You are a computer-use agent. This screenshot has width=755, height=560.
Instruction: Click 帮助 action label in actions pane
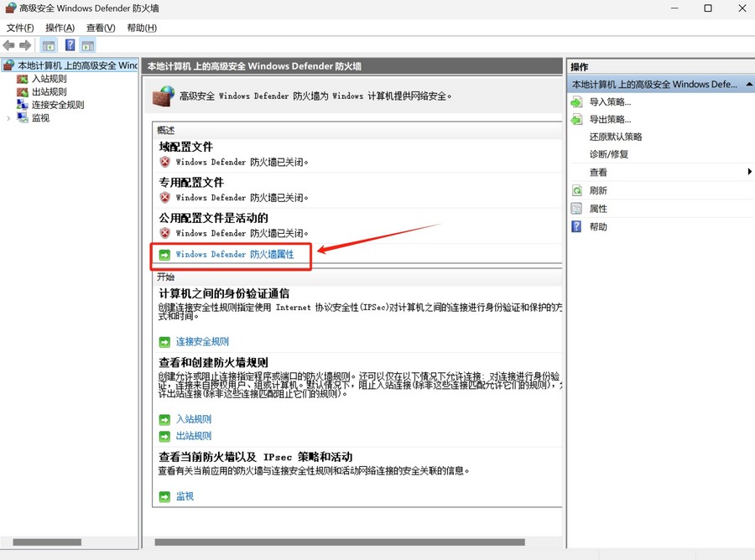[x=598, y=227]
